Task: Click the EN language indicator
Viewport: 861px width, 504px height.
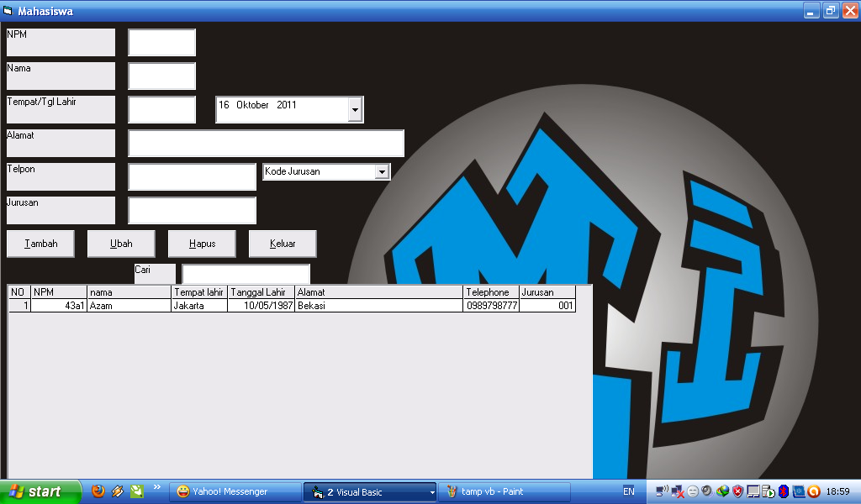Action: coord(629,492)
